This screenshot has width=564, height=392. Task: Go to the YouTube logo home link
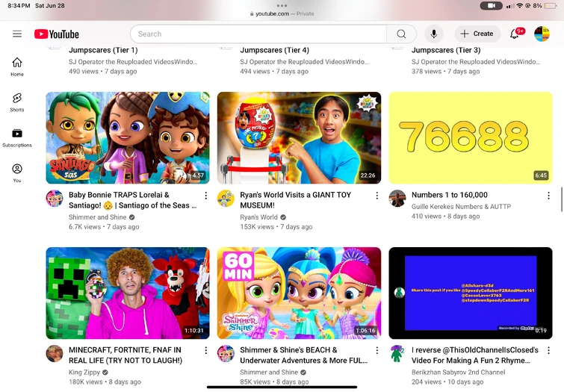pos(57,34)
